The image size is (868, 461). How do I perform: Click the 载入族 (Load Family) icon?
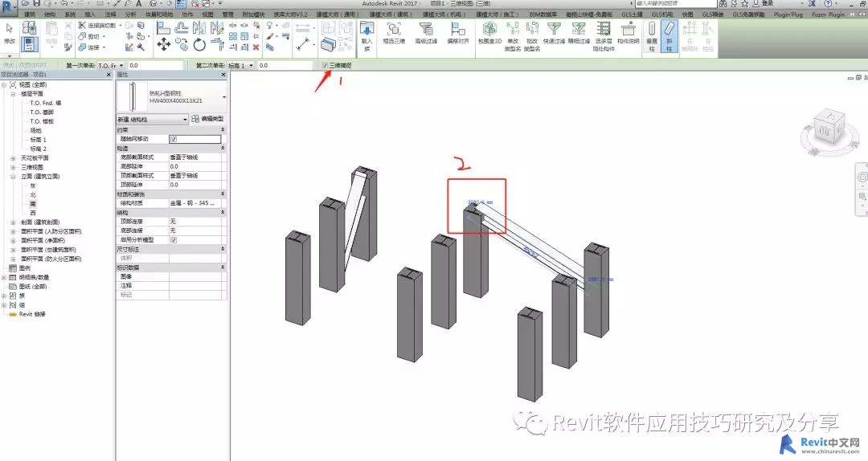tap(366, 36)
